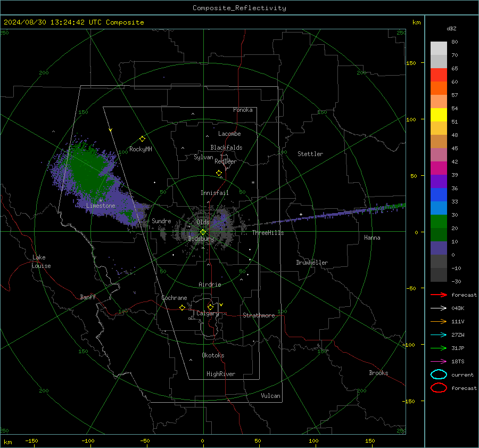The width and height of the screenshot is (479, 448).
Task: Click the Strathmore label on map
Action: click(x=259, y=315)
